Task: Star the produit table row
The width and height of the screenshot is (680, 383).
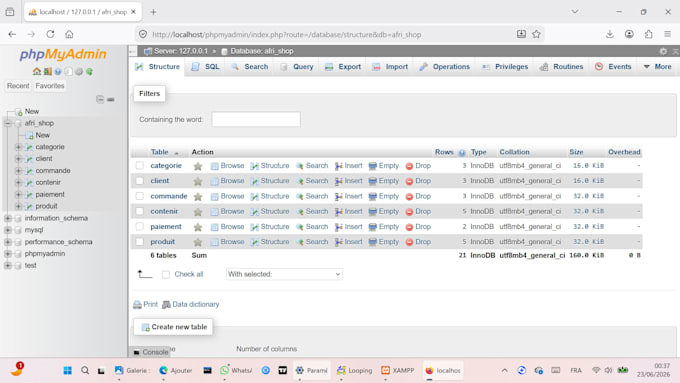Action: tap(198, 242)
